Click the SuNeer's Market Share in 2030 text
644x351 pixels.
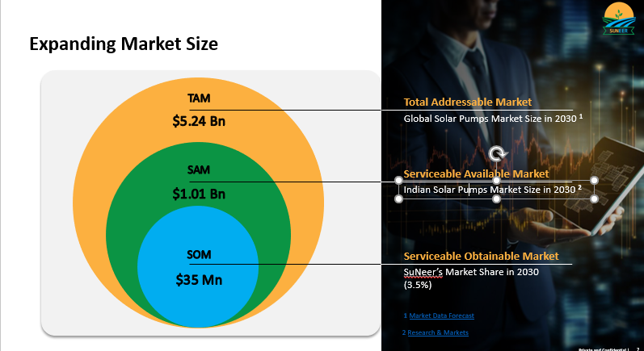point(471,272)
